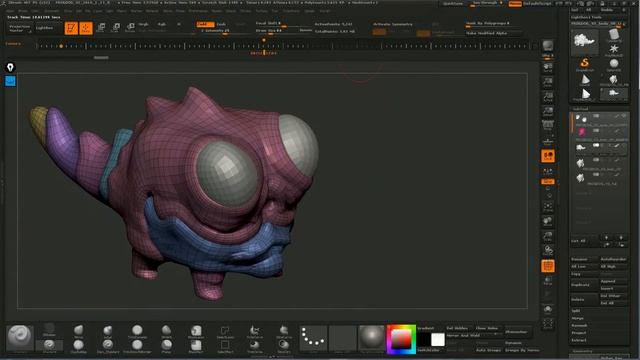Select the Zoom canvas icon
The image size is (640, 360).
[548, 82]
